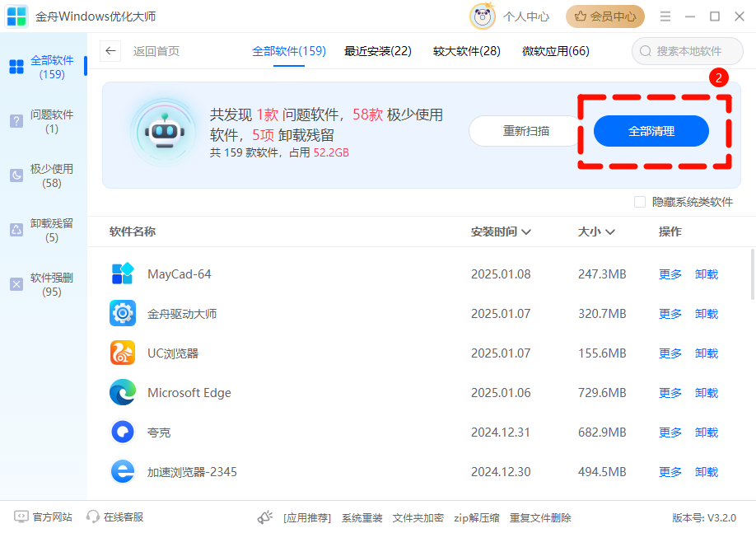756x533 pixels.
Task: Open 更多 options for 夸克
Action: click(670, 432)
